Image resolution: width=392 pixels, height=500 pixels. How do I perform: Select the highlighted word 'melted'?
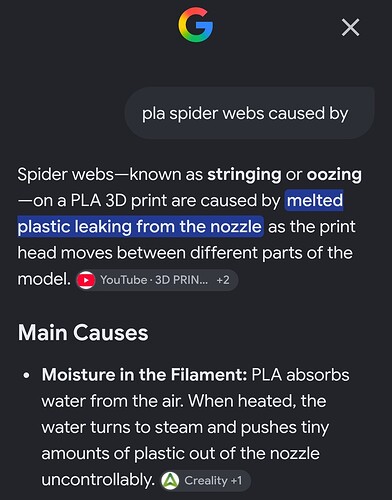(x=314, y=200)
